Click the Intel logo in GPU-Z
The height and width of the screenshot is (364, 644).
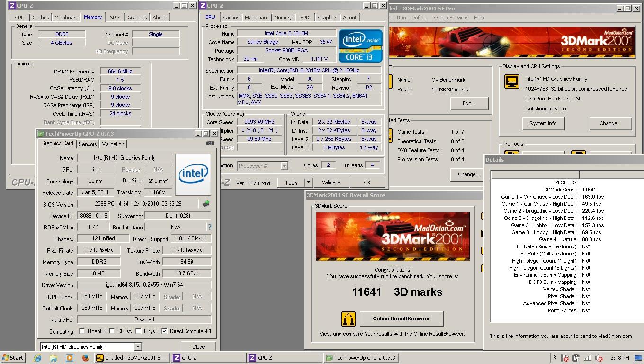[x=193, y=174]
